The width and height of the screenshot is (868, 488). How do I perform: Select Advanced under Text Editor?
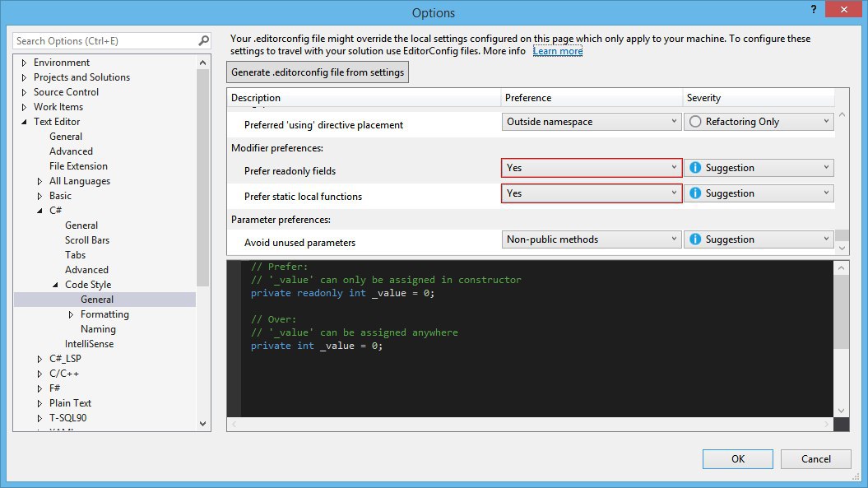coord(71,151)
